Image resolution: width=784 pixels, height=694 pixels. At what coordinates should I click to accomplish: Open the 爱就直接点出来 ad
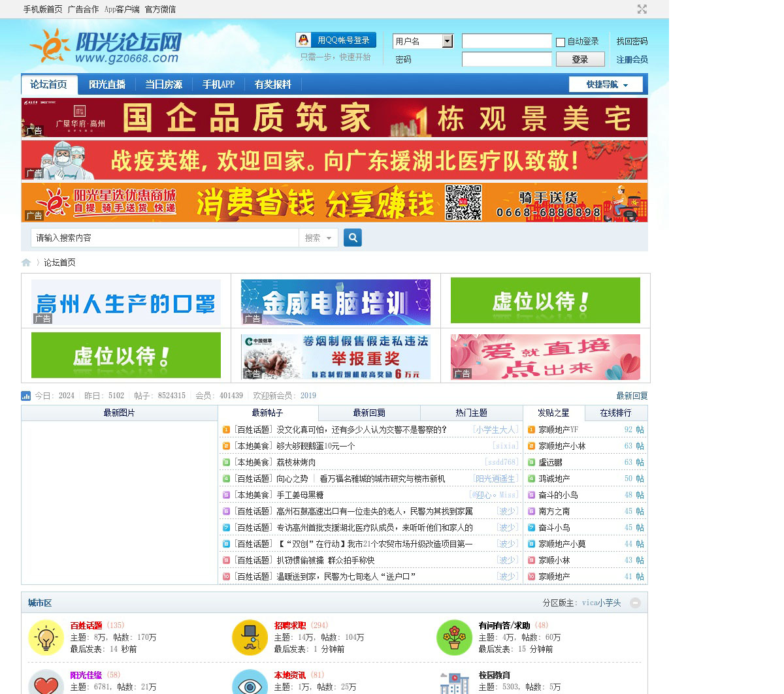click(546, 356)
